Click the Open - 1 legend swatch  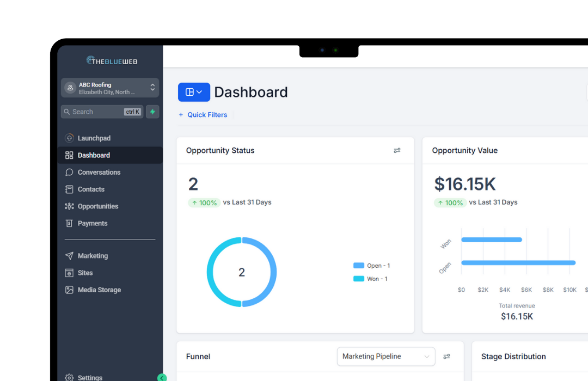tap(359, 266)
